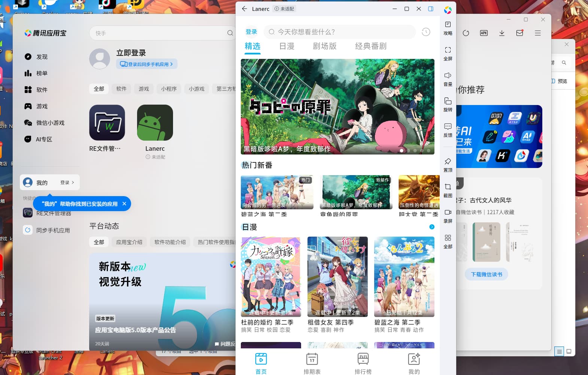Select 应用宝介绍 under 平台动态

(x=129, y=242)
